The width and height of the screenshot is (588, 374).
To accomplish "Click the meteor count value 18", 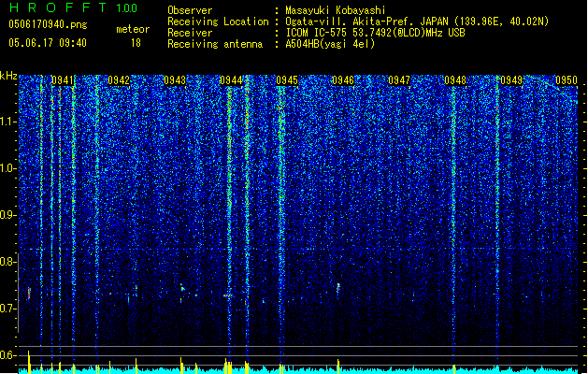I will 136,43.
